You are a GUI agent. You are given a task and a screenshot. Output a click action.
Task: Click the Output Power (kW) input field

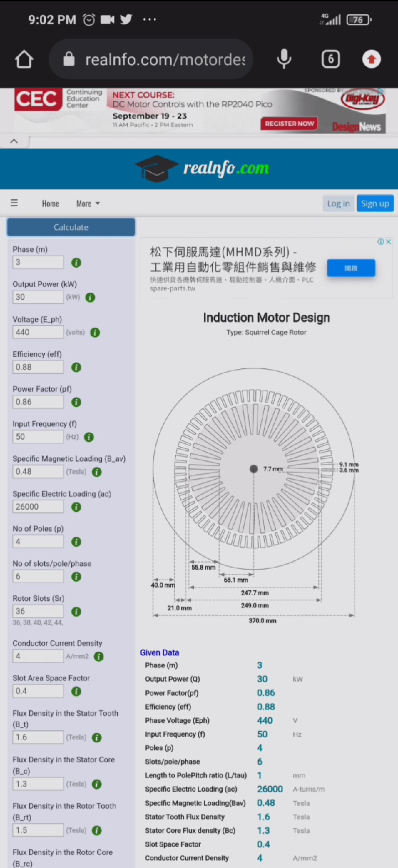(38, 297)
